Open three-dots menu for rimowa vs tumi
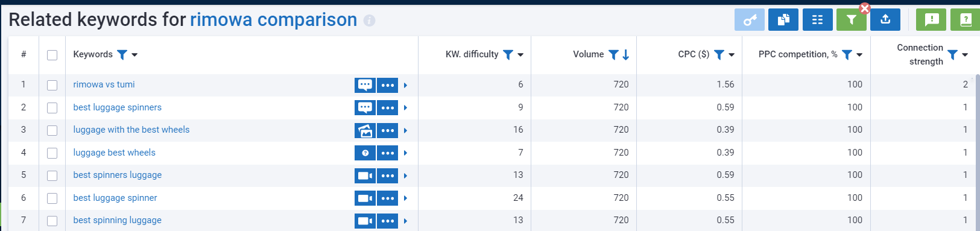This screenshot has width=980, height=231. [388, 85]
